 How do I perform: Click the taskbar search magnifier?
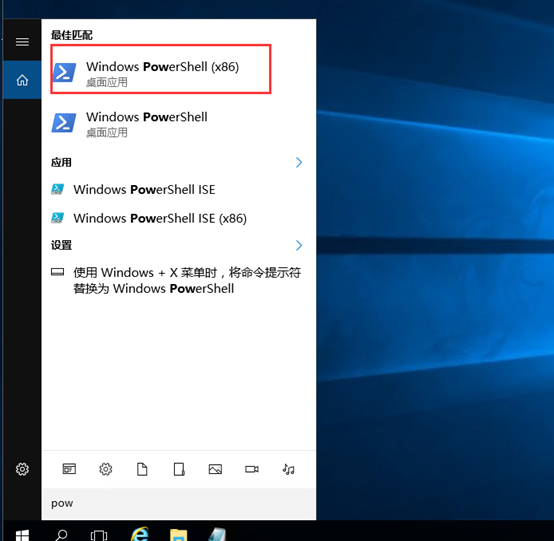tap(61, 535)
